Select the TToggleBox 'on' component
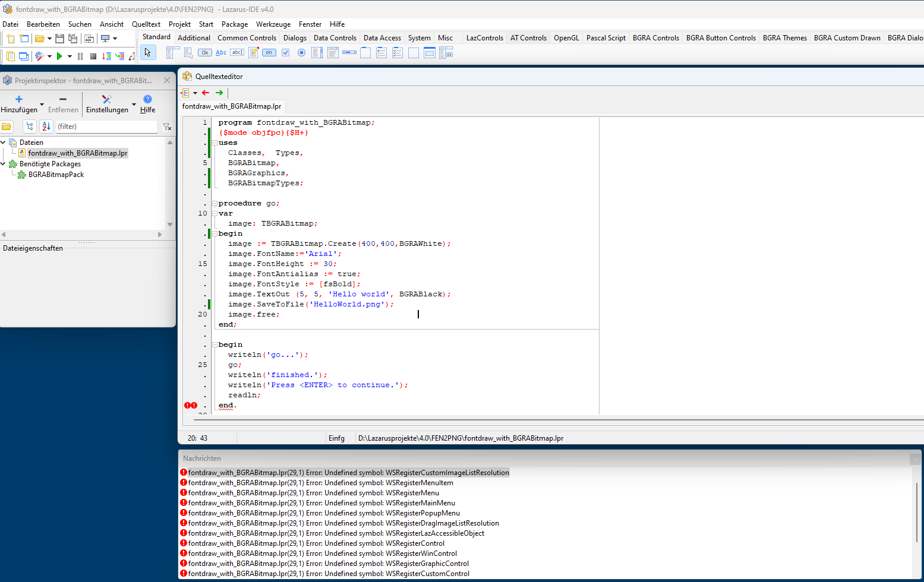The width and height of the screenshot is (924, 582). 269,53
